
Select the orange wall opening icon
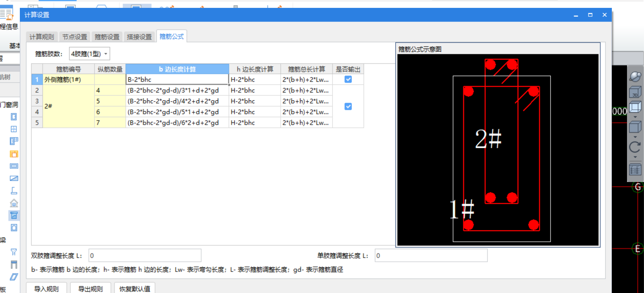coord(14,154)
